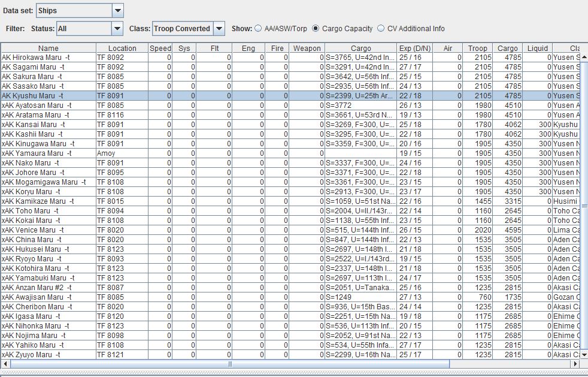Sort table by Troop column header

click(477, 48)
